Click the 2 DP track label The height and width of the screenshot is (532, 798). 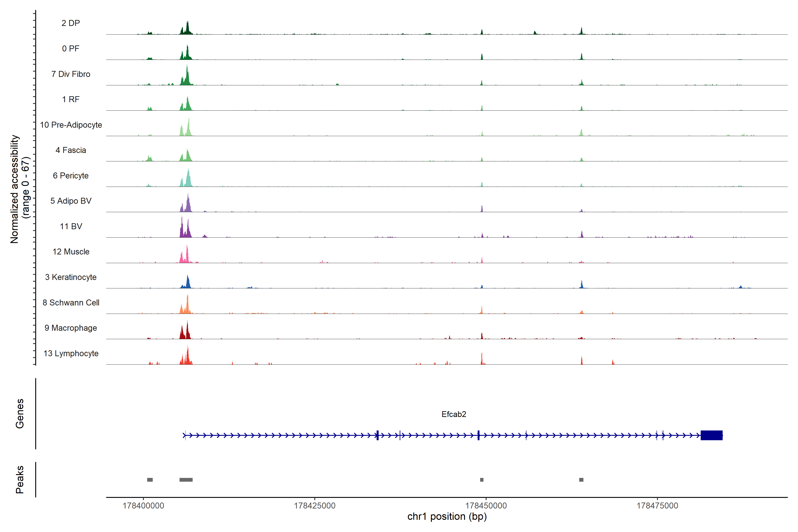[70, 23]
